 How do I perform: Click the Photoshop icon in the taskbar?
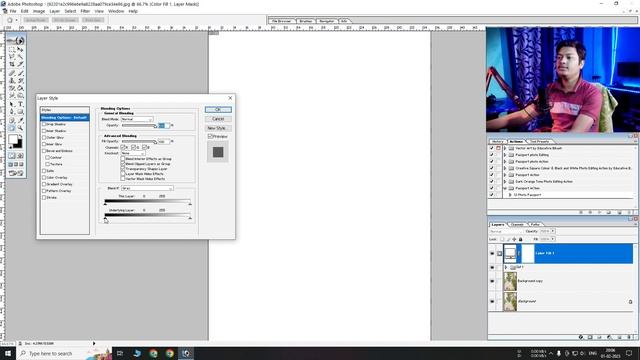(x=186, y=353)
